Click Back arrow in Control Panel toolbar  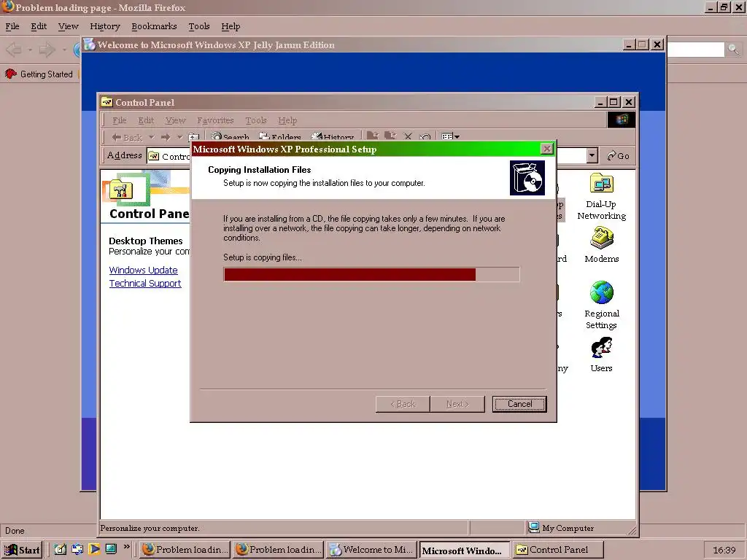pyautogui.click(x=127, y=137)
